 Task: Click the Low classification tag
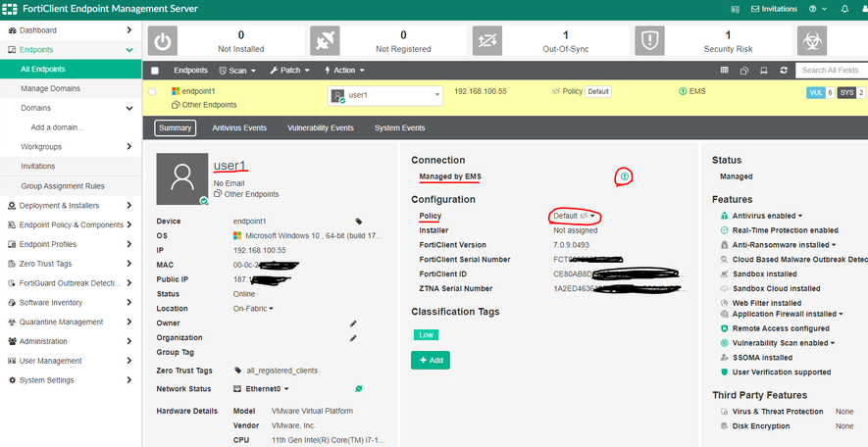[426, 335]
